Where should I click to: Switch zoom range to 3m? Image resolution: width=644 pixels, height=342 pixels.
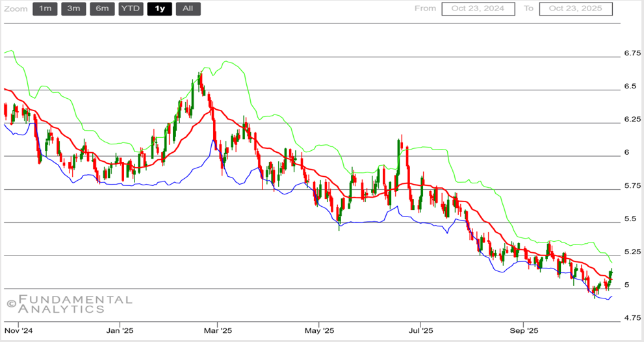tap(73, 8)
